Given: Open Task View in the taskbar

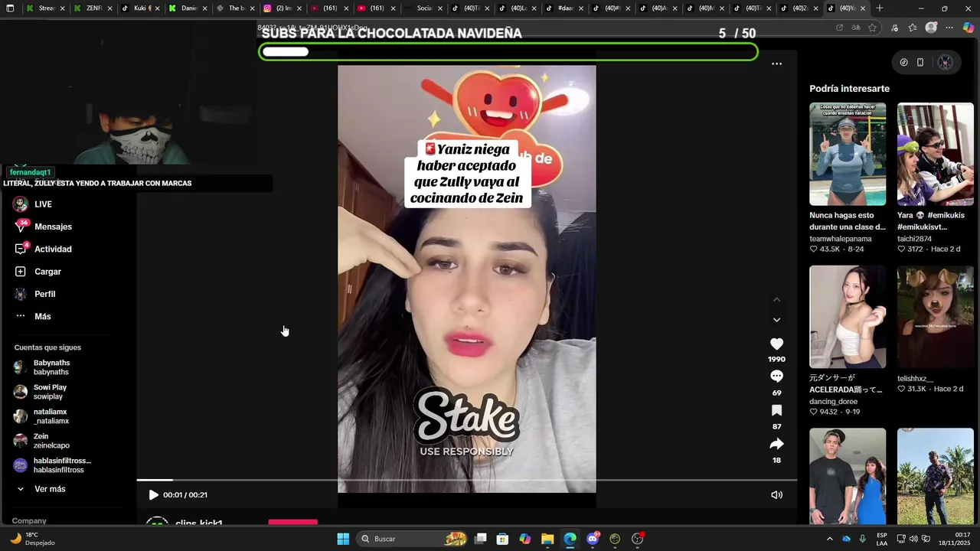Looking at the screenshot, I should [x=480, y=539].
